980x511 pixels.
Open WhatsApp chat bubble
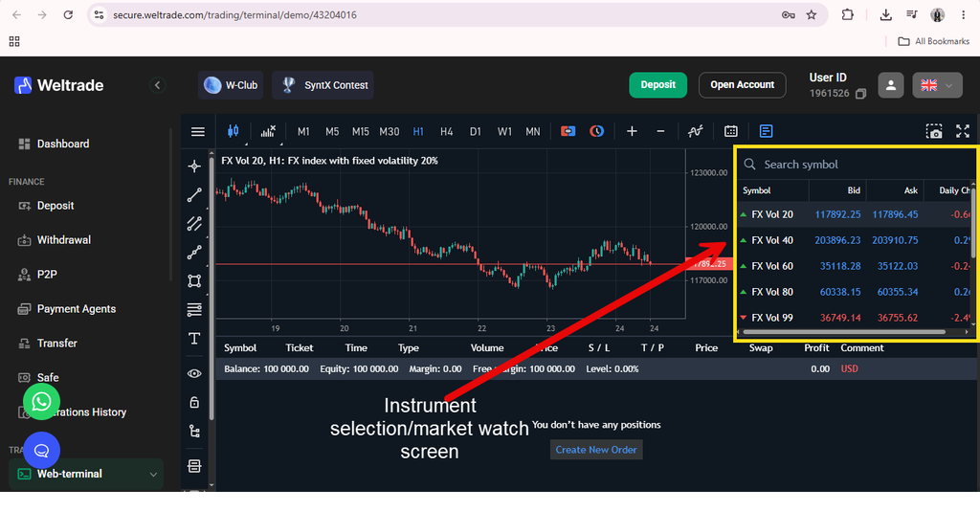click(x=42, y=401)
